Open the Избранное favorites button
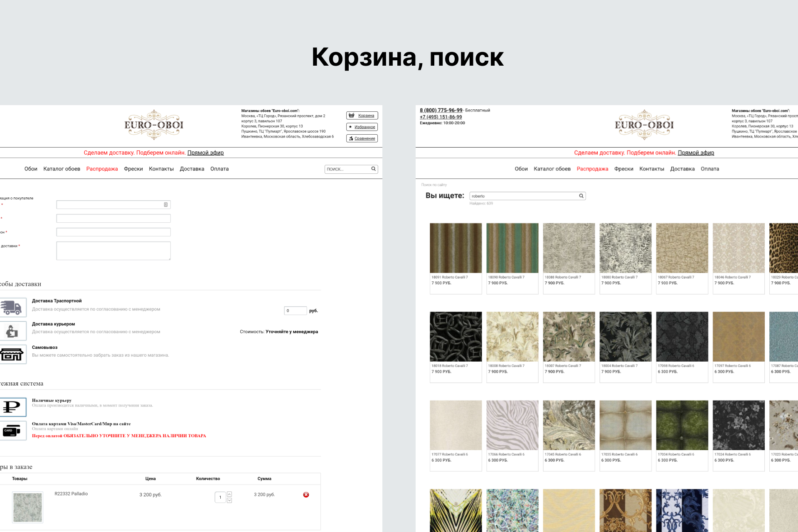The height and width of the screenshot is (532, 798). tap(362, 127)
